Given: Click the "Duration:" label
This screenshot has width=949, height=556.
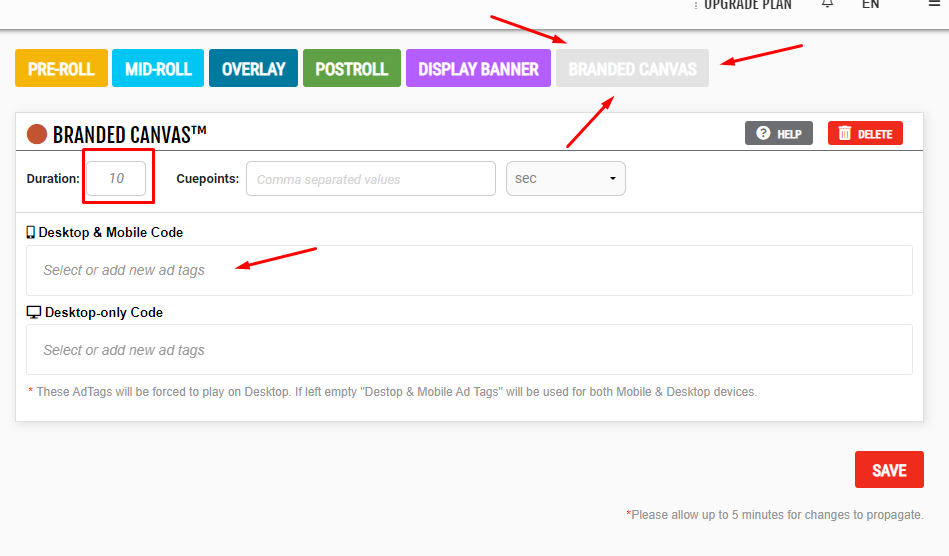Looking at the screenshot, I should [x=53, y=178].
